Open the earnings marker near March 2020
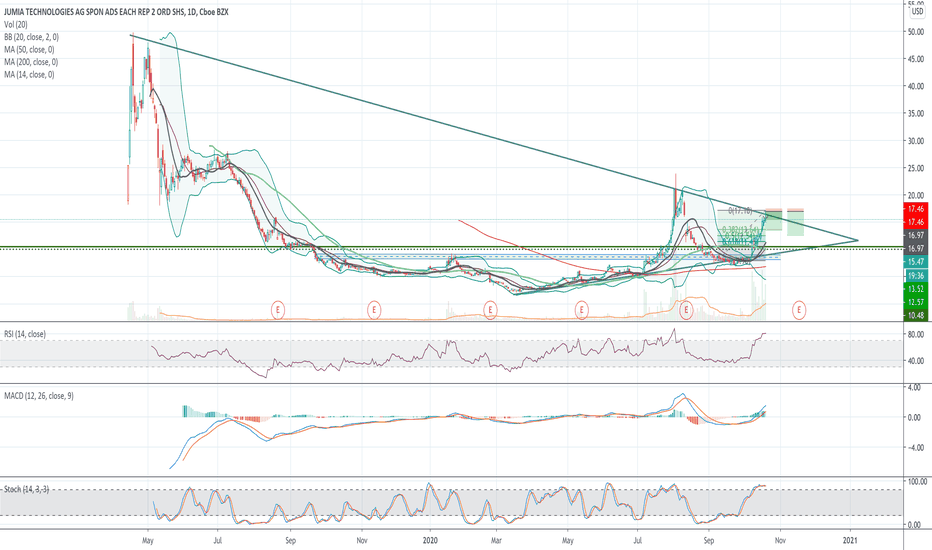This screenshot has height=550, width=932. [x=490, y=310]
